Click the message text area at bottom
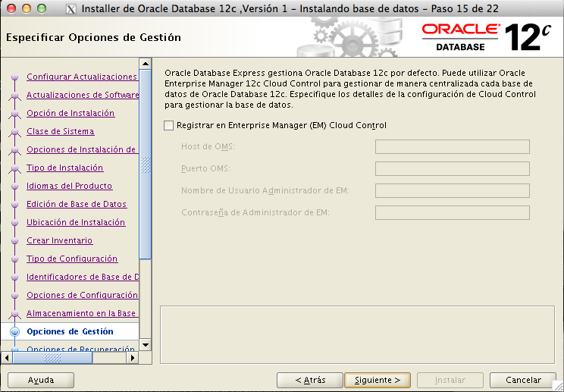Screen dimensions: 564x392 tap(358, 335)
